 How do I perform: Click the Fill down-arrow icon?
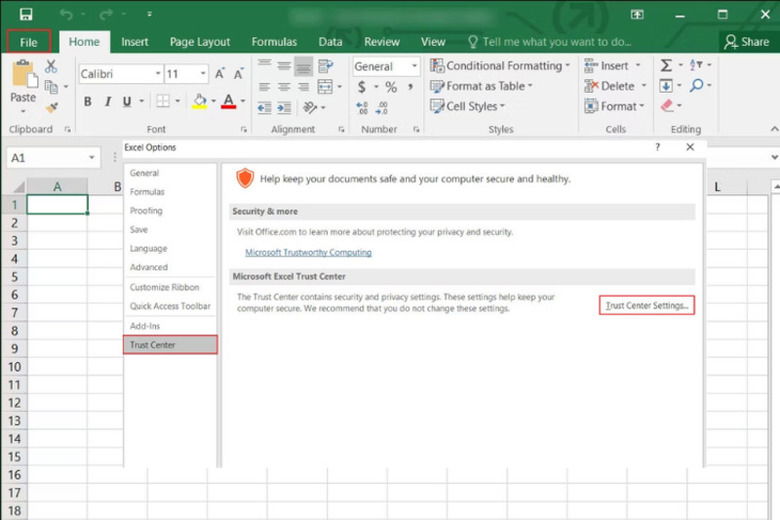click(x=666, y=86)
